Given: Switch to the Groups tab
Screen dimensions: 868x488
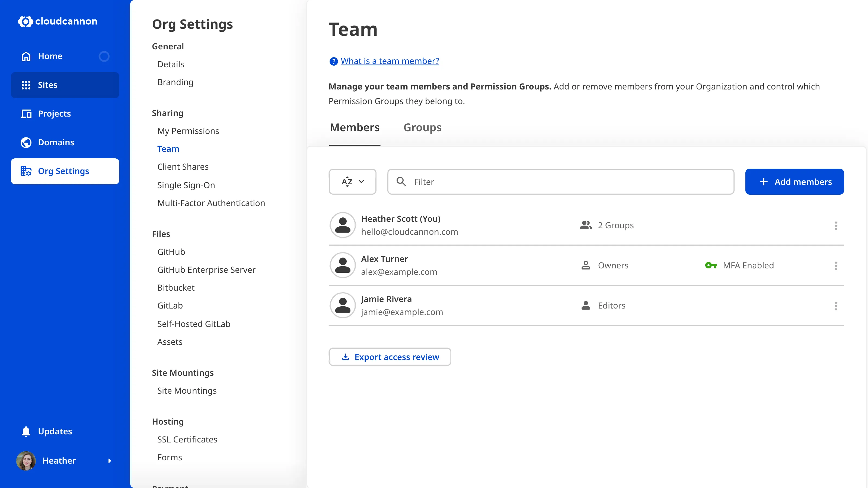Looking at the screenshot, I should tap(422, 128).
